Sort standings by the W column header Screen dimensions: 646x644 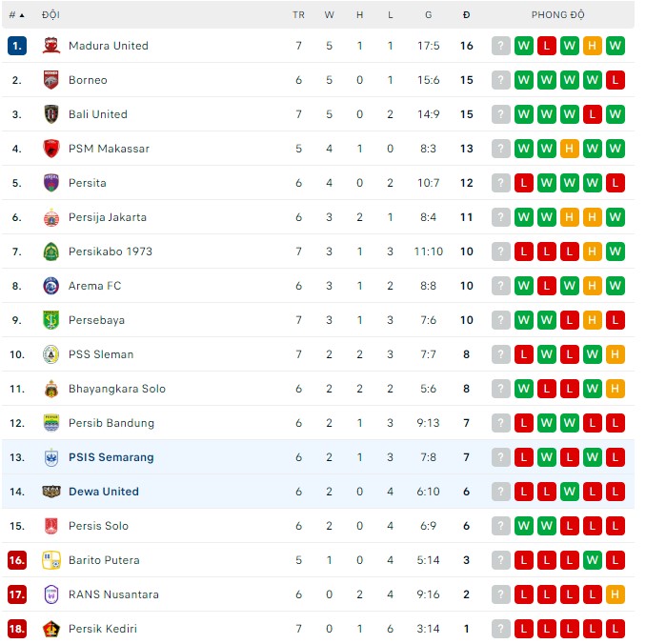329,15
